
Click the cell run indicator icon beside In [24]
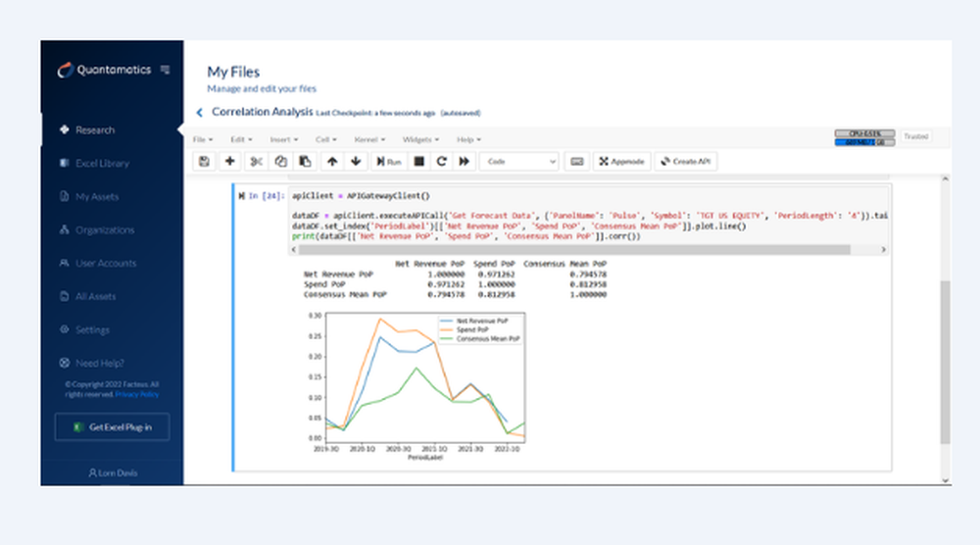point(241,196)
